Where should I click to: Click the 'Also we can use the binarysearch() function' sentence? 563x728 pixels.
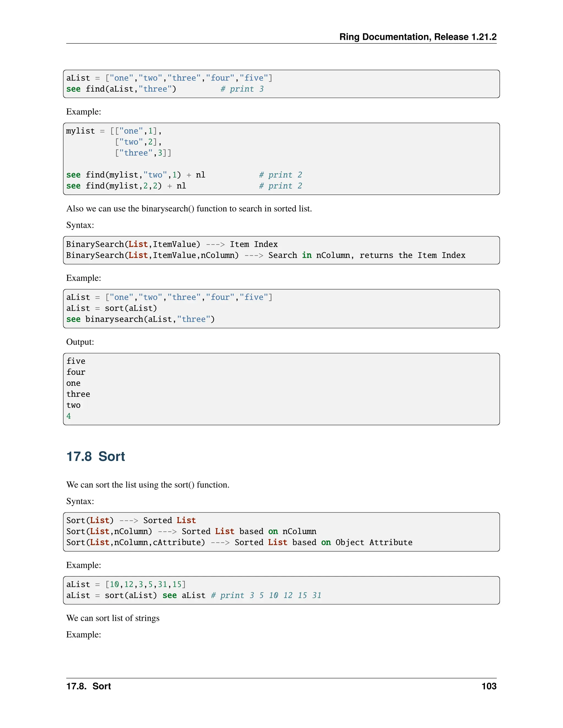point(189,209)
